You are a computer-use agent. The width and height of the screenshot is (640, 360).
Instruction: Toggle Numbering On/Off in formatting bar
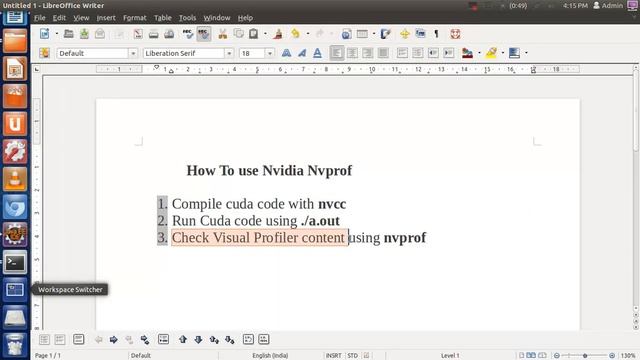(x=402, y=53)
